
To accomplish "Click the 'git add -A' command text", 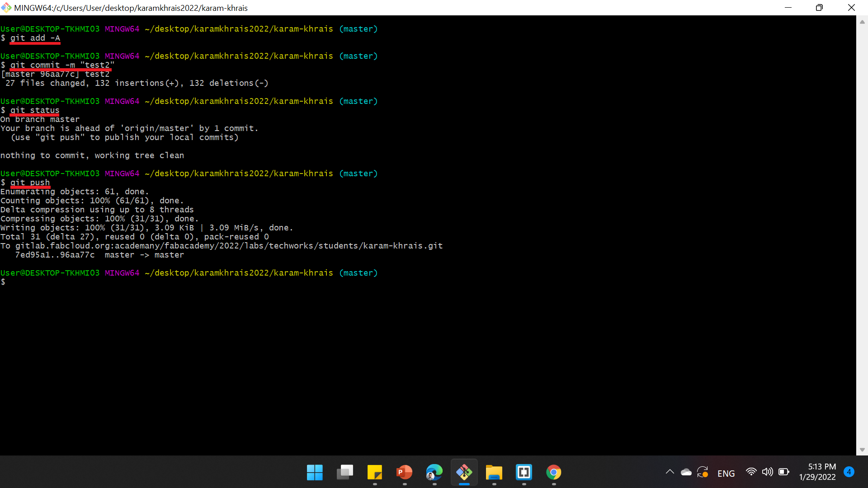I will 35,38.
